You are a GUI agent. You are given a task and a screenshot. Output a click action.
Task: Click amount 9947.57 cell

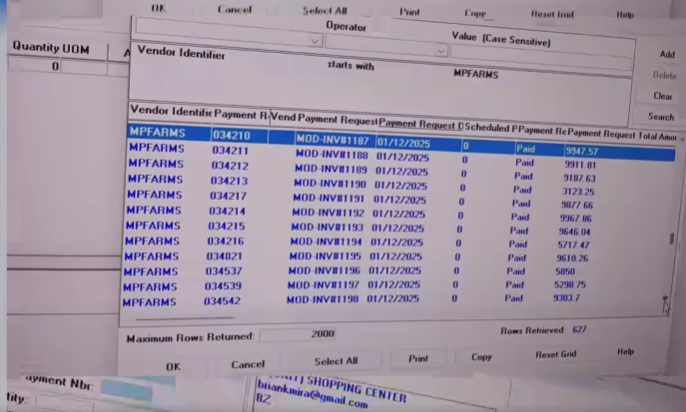(x=581, y=151)
